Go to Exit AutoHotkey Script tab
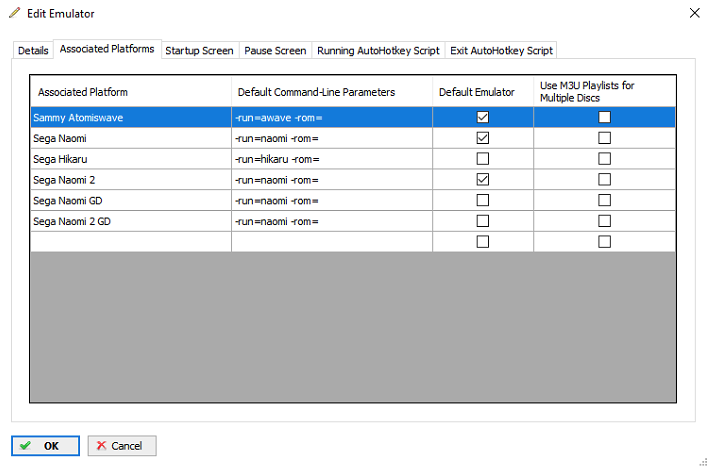This screenshot has height=466, width=708. [x=501, y=50]
